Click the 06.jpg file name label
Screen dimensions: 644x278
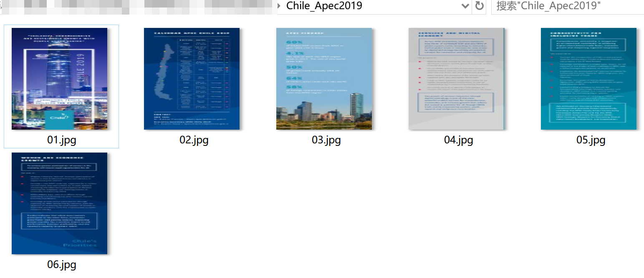tap(61, 265)
